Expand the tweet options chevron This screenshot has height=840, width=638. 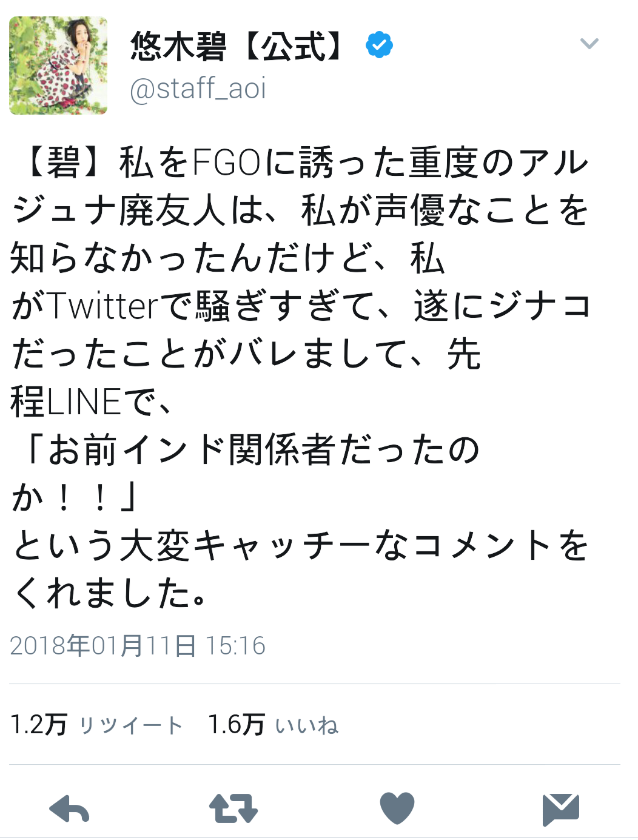point(589,44)
